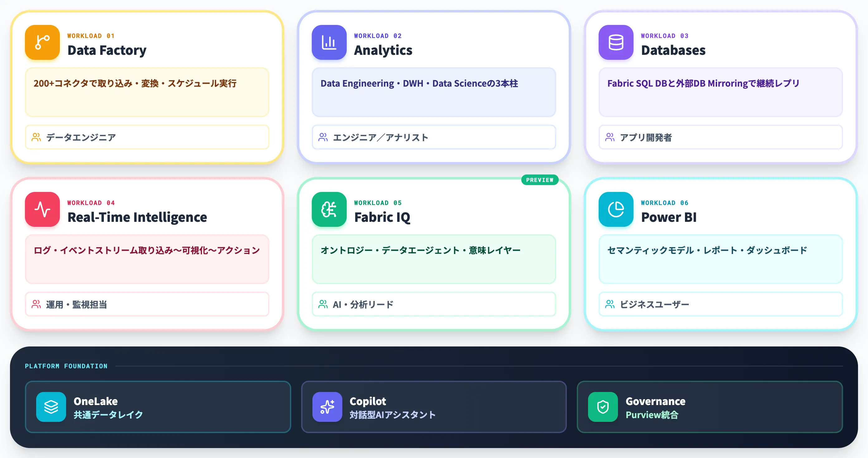Select the OneLake title in its foundation tile

(96, 401)
